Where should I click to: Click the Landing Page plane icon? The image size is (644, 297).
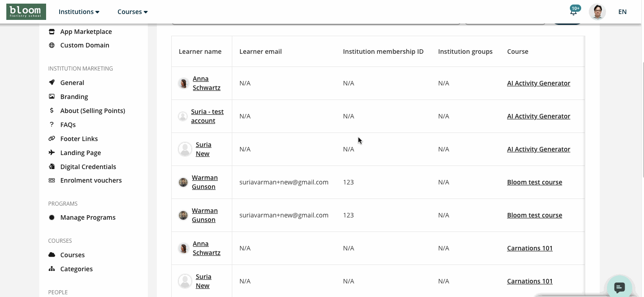click(52, 153)
